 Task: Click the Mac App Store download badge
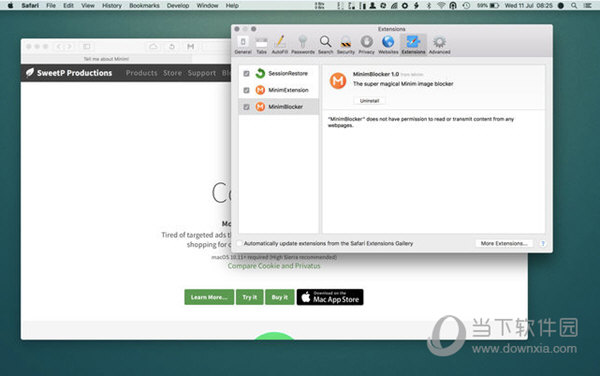click(x=330, y=297)
